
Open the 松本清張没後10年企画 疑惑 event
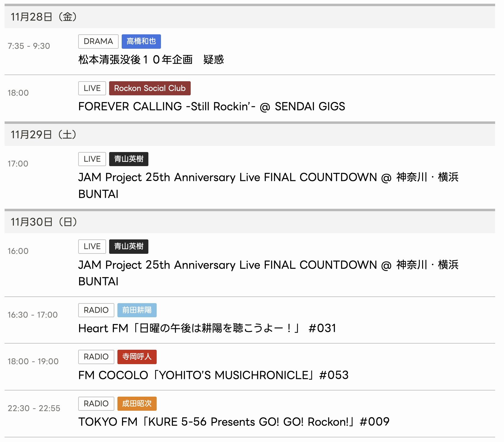(151, 59)
